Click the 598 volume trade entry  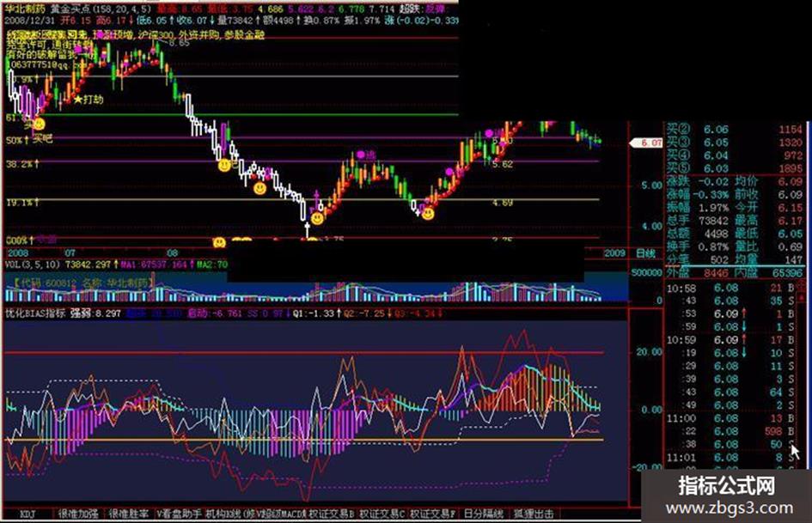point(773,431)
